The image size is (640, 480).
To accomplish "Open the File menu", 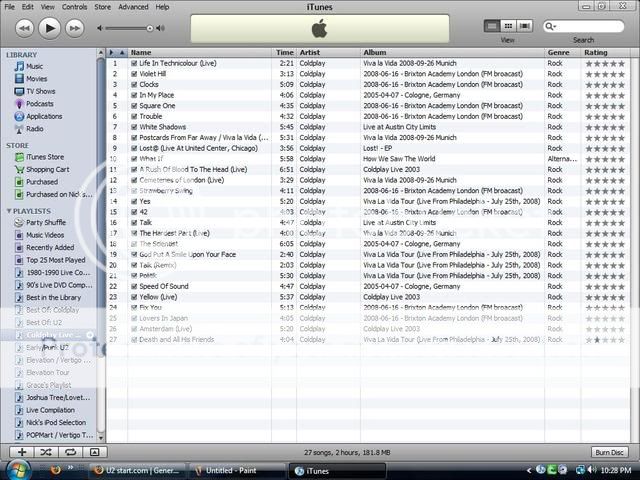I will 9,7.
